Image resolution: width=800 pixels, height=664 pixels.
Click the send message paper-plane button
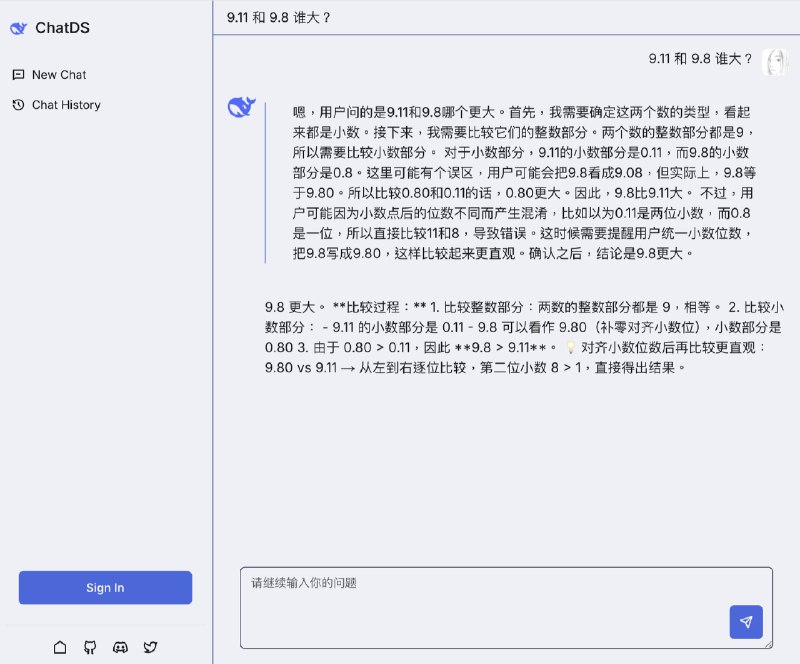coord(746,622)
